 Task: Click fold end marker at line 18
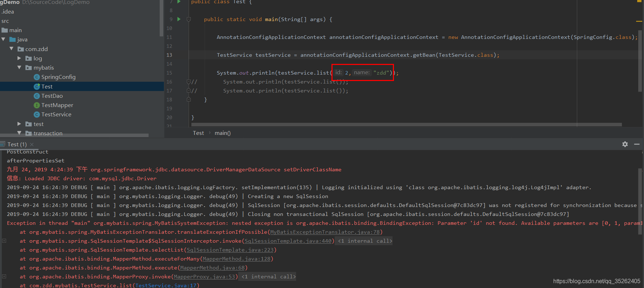point(189,100)
